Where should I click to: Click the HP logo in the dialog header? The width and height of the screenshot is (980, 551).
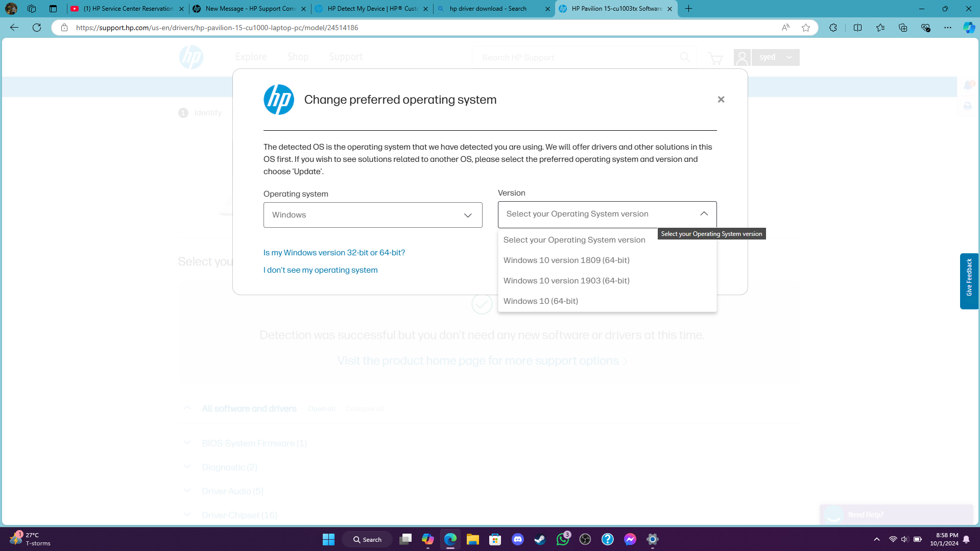tap(279, 100)
